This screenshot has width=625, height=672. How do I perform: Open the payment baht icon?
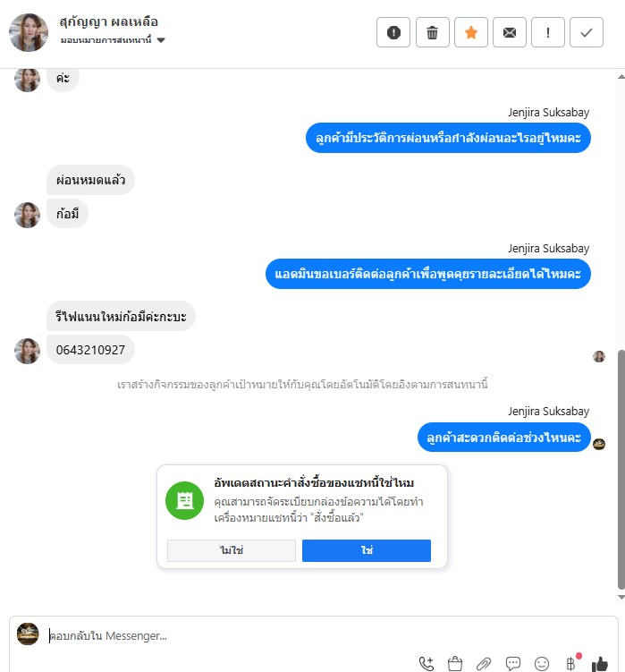(x=571, y=664)
